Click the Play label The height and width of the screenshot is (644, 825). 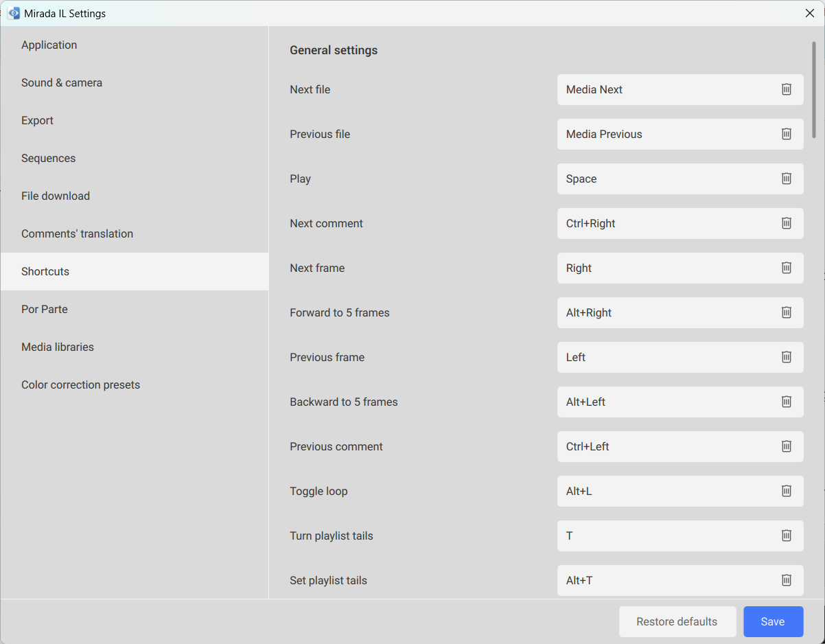(301, 179)
